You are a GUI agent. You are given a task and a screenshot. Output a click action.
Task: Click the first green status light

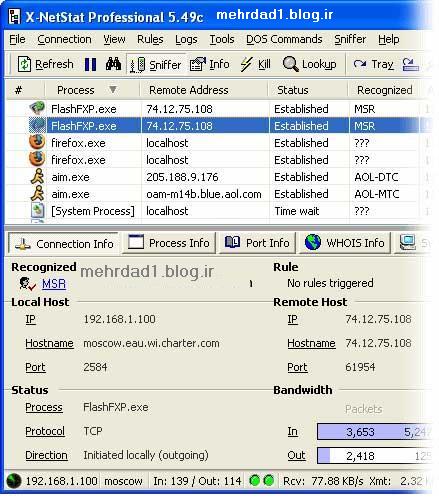pos(254,481)
